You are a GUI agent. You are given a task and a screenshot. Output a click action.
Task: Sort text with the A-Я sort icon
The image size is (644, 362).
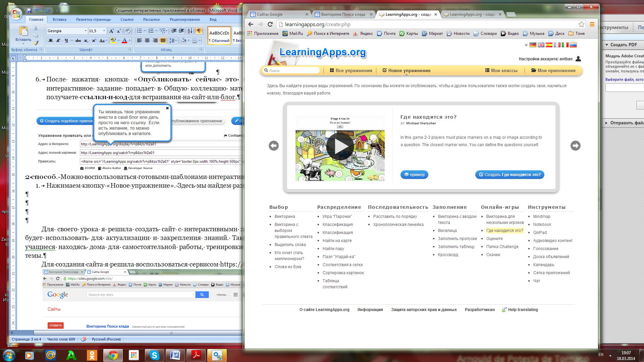pos(190,31)
